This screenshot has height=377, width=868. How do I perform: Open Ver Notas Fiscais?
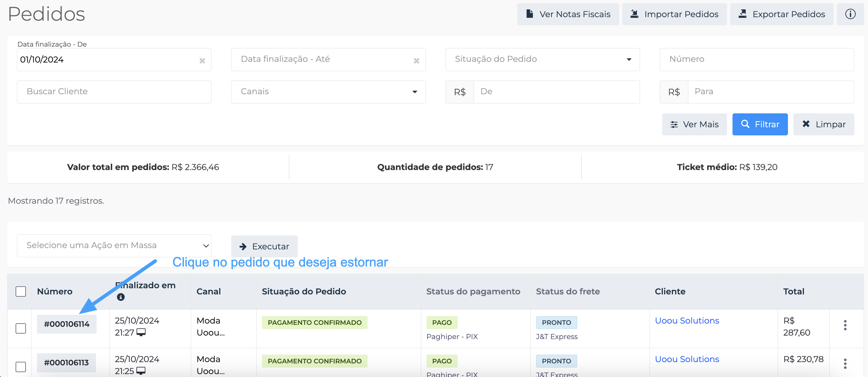tap(568, 14)
